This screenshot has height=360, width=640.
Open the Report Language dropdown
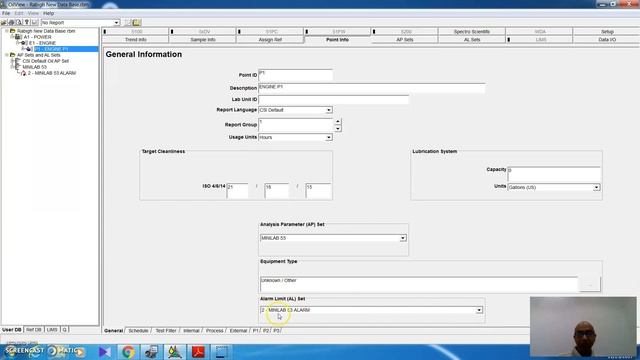[329, 110]
